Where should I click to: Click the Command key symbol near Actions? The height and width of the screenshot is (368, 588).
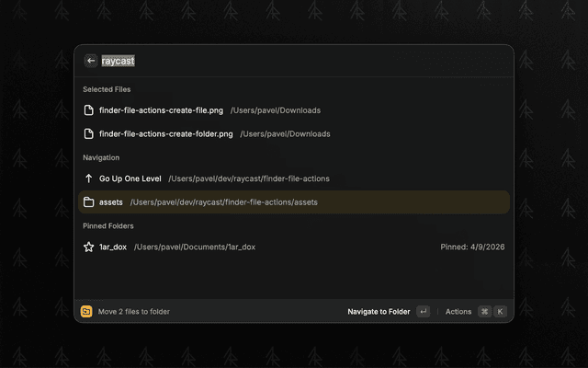[x=484, y=312]
